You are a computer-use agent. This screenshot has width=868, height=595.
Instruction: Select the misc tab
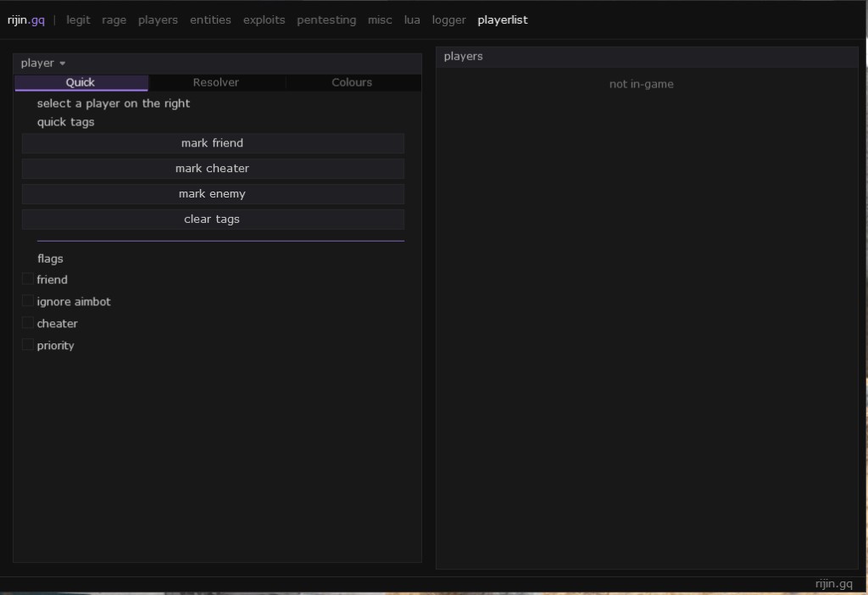[380, 20]
